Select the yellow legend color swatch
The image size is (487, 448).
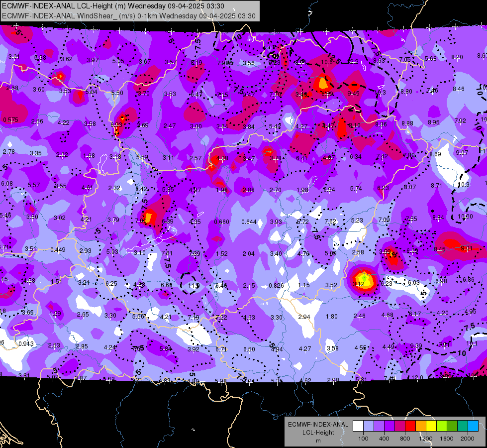[431, 426]
